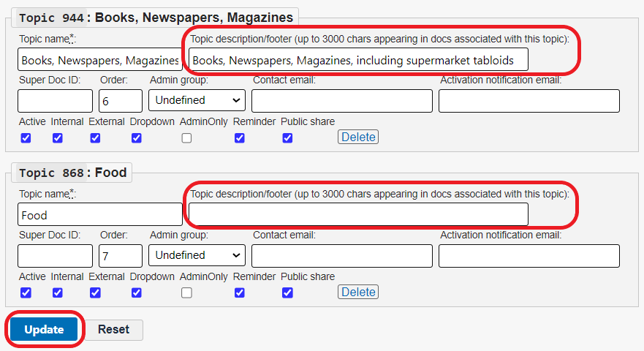Focus Order field showing 7
Image resolution: width=644 pixels, height=351 pixels.
pyautogui.click(x=121, y=256)
